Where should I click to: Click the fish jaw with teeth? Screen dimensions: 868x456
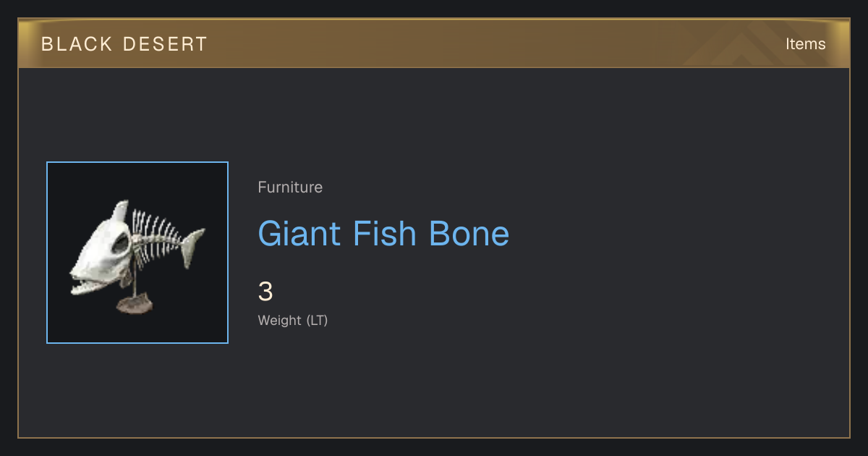pos(93,287)
